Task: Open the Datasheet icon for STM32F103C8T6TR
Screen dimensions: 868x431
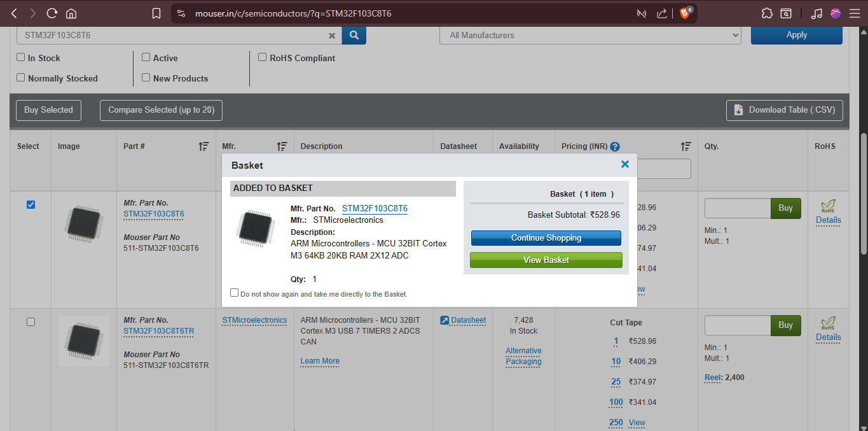Action: click(444, 320)
